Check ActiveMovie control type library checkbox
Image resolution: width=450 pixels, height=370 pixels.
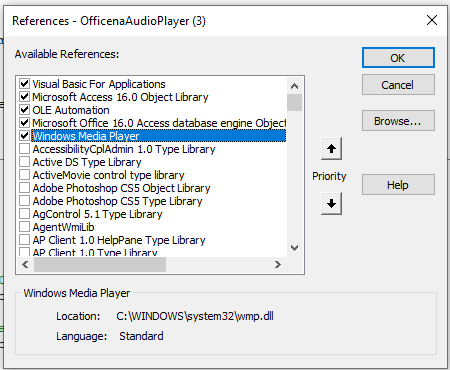click(24, 175)
